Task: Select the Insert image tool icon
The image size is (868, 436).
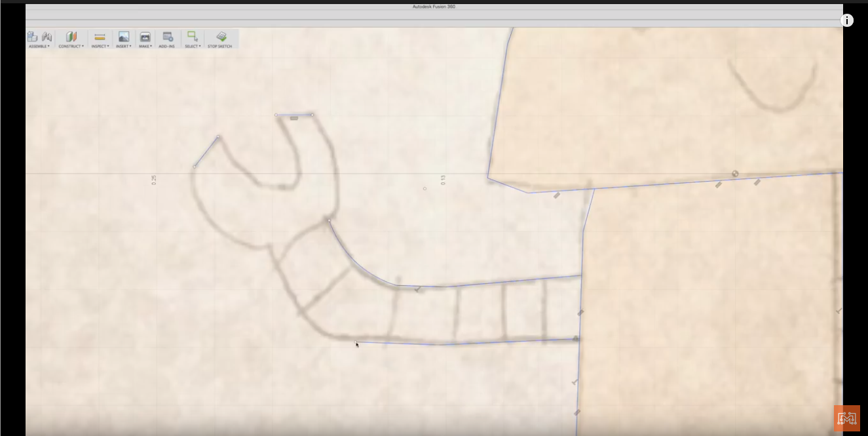Action: (123, 37)
